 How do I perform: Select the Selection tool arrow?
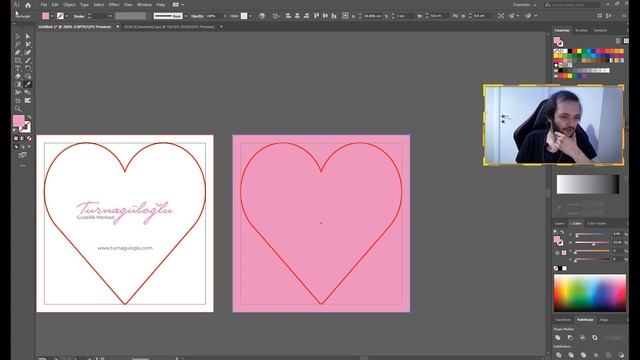point(18,36)
